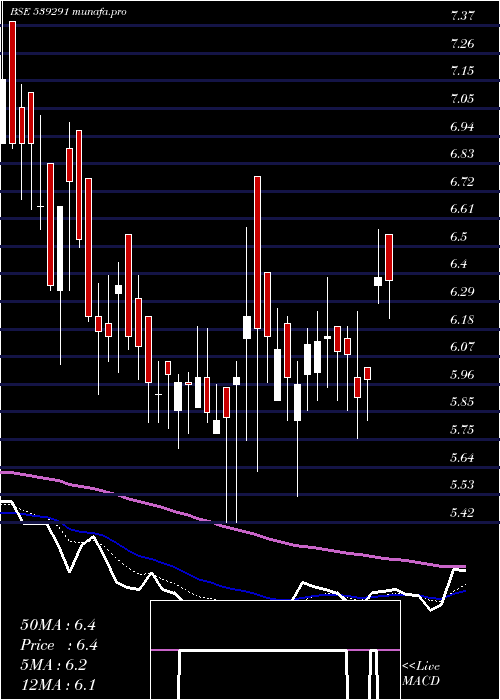Click the 6.72 price axis label
The width and height of the screenshot is (500, 700).
(462, 181)
